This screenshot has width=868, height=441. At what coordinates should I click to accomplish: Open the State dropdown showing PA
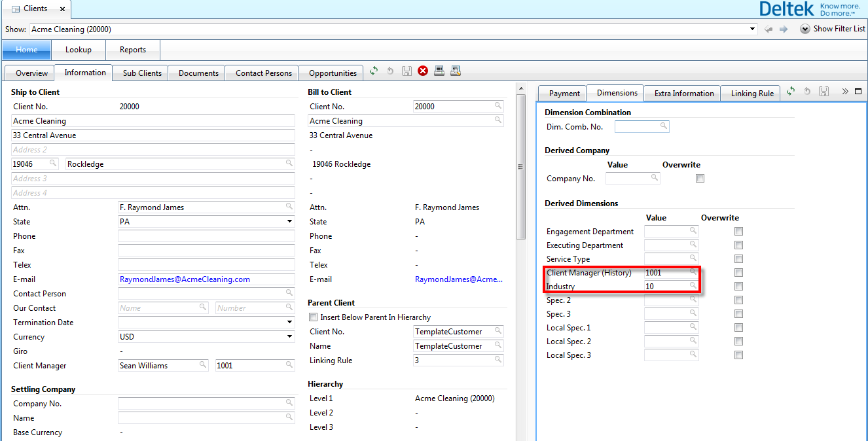(x=290, y=222)
